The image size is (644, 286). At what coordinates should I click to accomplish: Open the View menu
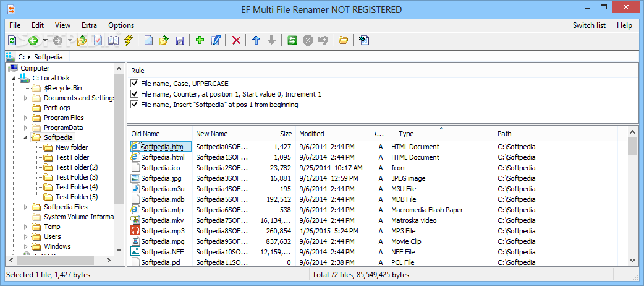pos(62,25)
